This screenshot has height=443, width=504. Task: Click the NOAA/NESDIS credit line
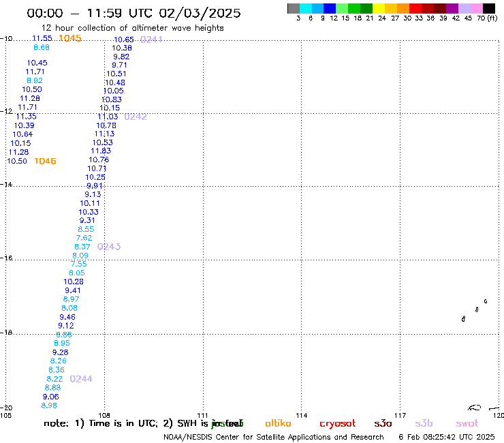pyautogui.click(x=274, y=438)
